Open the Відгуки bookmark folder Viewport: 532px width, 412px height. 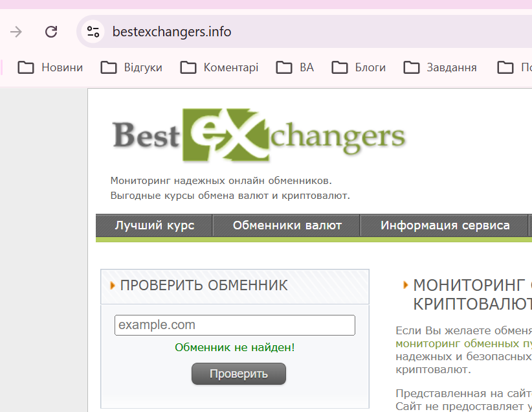(131, 67)
